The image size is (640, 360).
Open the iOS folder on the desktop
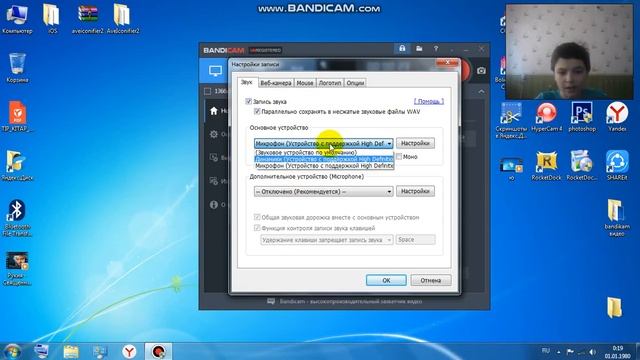point(52,19)
